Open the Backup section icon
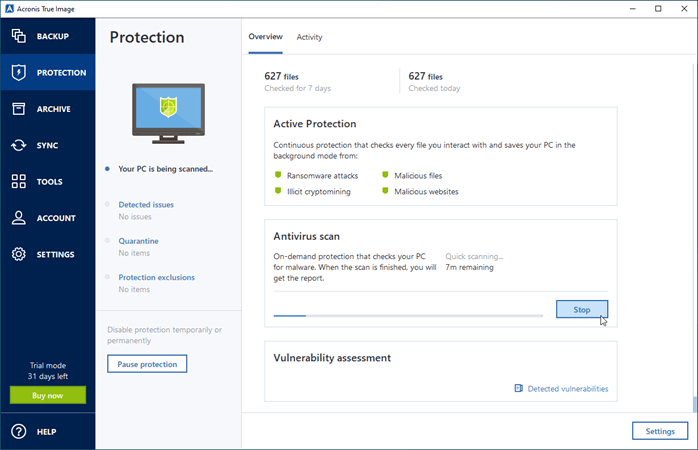 18,36
